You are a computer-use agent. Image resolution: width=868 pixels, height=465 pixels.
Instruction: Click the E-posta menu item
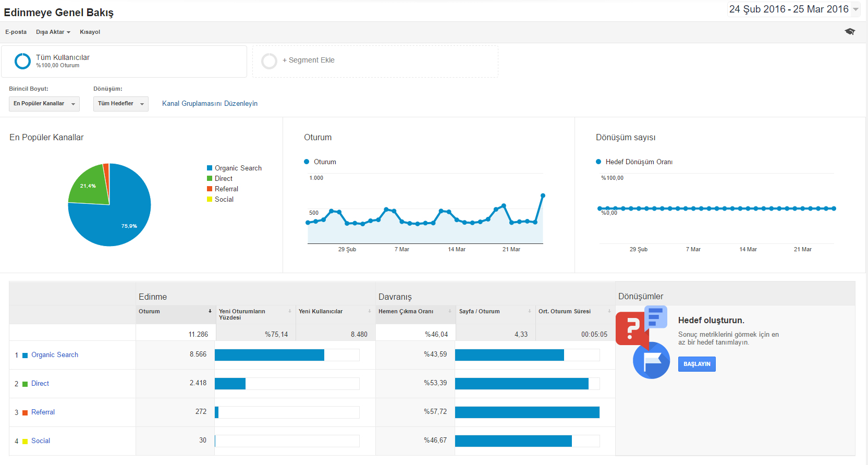tap(16, 32)
